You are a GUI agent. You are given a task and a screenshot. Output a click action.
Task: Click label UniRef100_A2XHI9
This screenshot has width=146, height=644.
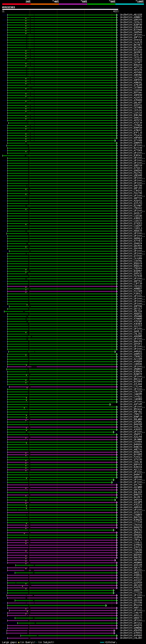[x=131, y=98]
